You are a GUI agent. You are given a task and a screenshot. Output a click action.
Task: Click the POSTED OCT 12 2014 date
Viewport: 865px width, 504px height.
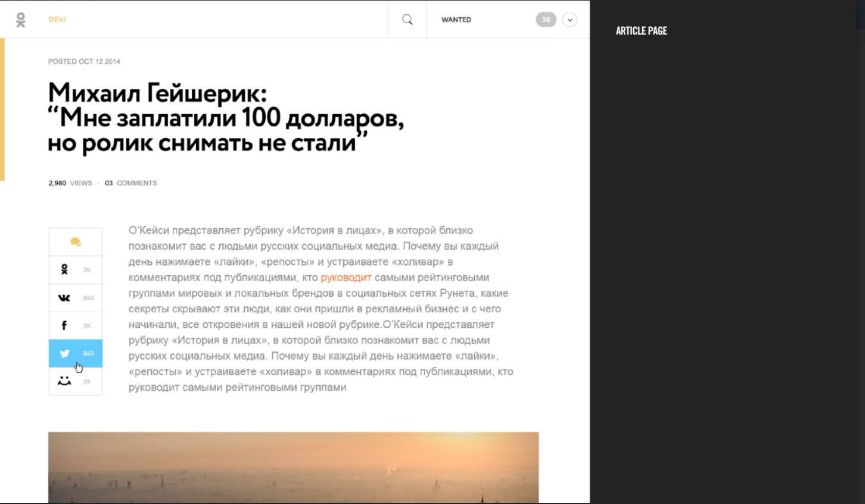click(84, 61)
